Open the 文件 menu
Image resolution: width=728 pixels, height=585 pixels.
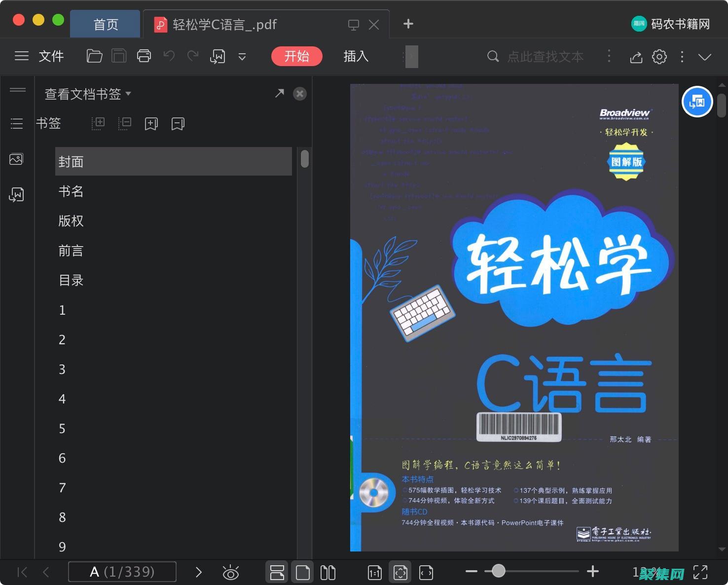(x=51, y=56)
